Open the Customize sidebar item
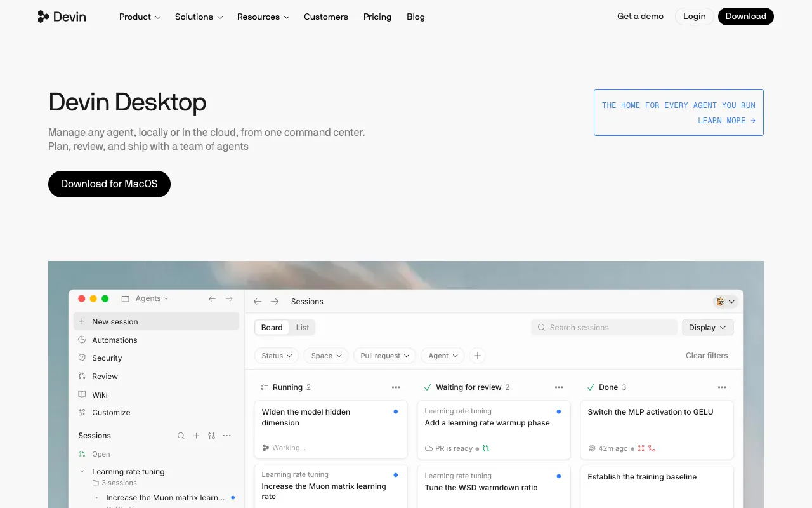 pyautogui.click(x=156, y=412)
